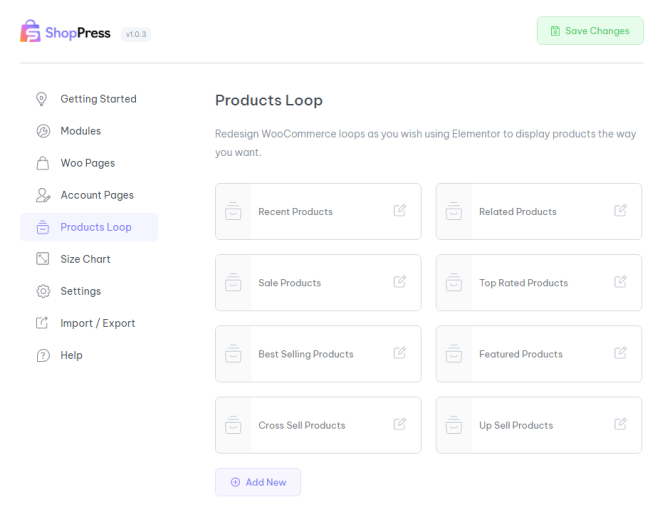This screenshot has height=512, width=660.
Task: Open Woo Pages menu item
Action: tap(89, 163)
